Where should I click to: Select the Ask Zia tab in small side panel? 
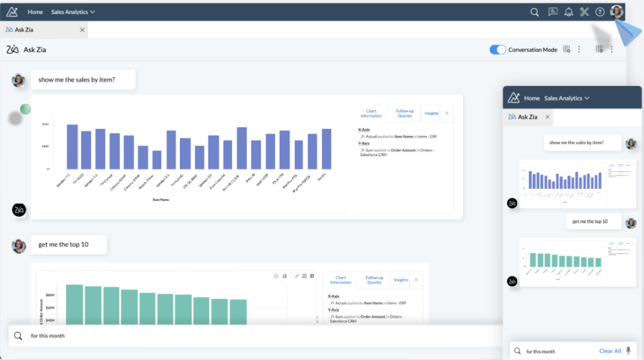click(x=528, y=117)
